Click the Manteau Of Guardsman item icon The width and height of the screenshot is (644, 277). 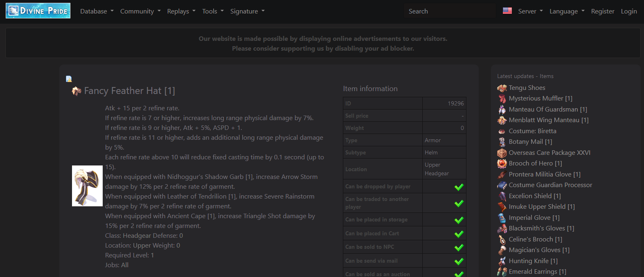pyautogui.click(x=502, y=109)
